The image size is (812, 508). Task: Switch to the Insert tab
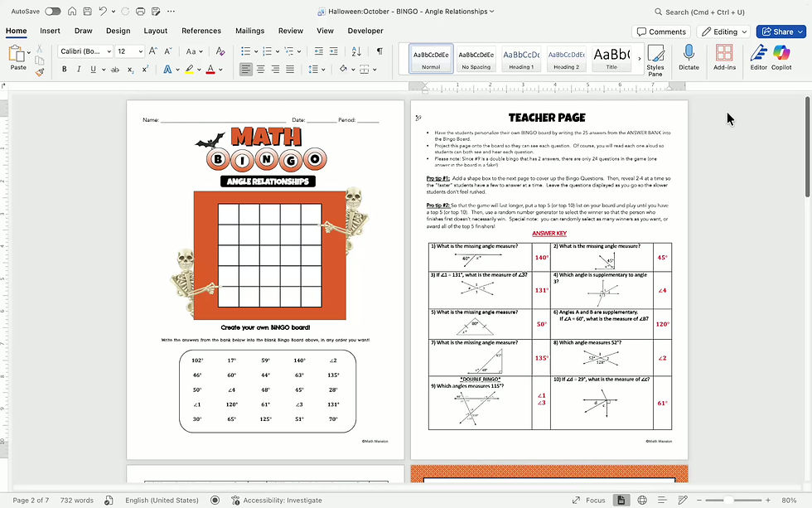[50, 31]
